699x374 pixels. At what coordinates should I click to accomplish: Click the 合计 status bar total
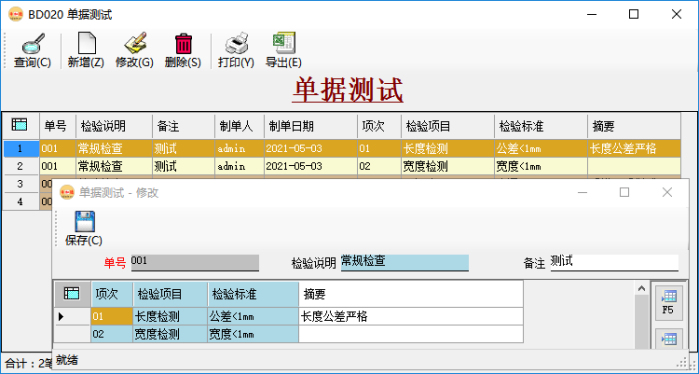(x=28, y=363)
